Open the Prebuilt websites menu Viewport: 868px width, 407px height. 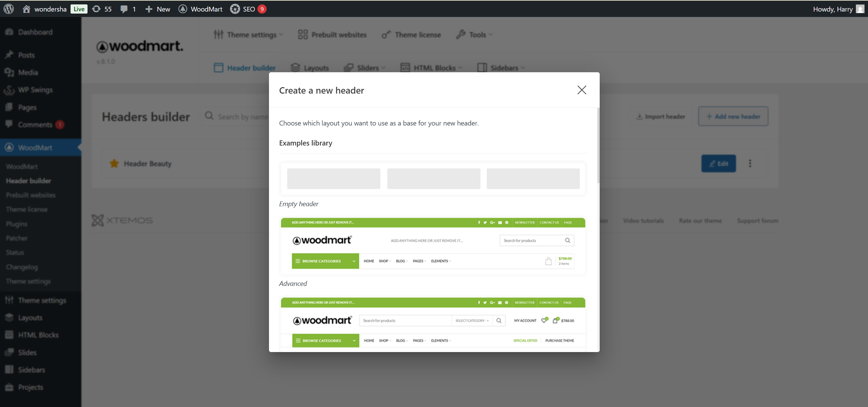332,34
